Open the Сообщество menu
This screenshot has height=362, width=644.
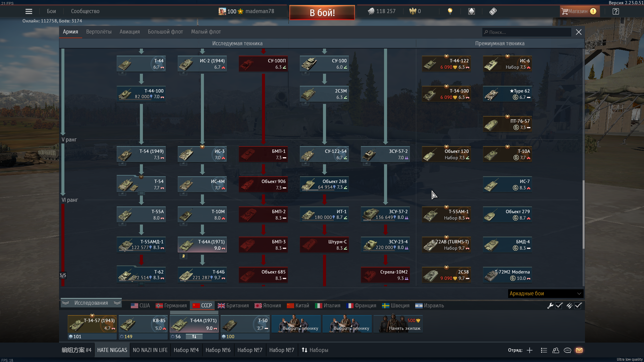tap(85, 11)
